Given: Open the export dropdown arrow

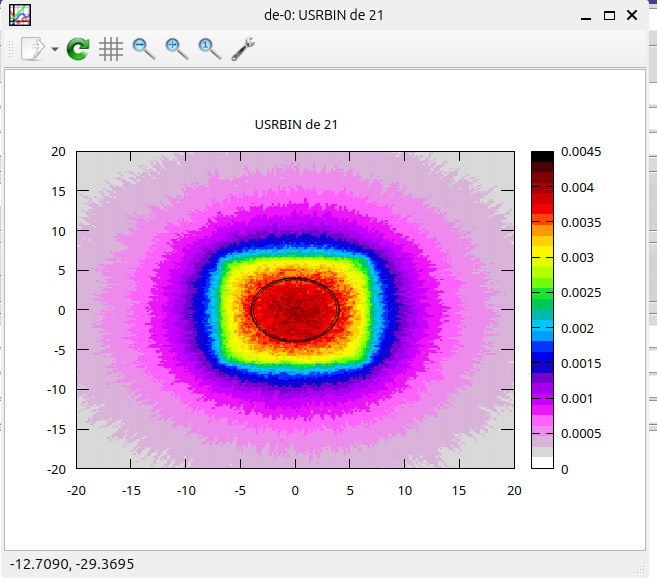Looking at the screenshot, I should (54, 49).
